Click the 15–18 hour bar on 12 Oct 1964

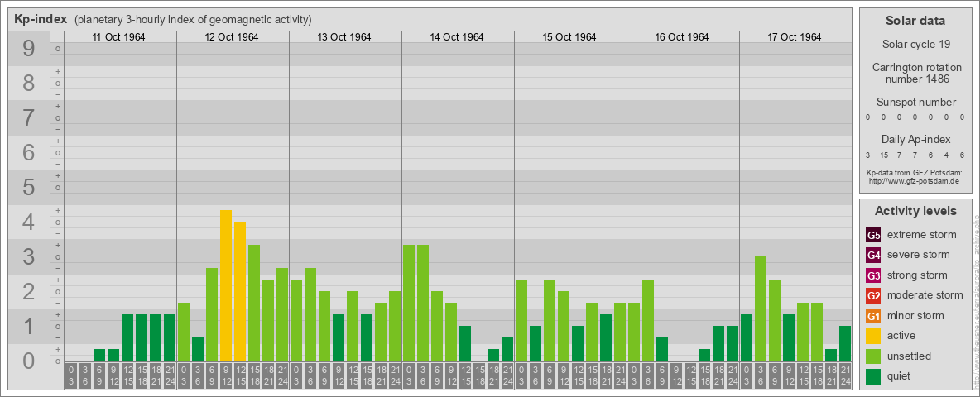(254, 304)
